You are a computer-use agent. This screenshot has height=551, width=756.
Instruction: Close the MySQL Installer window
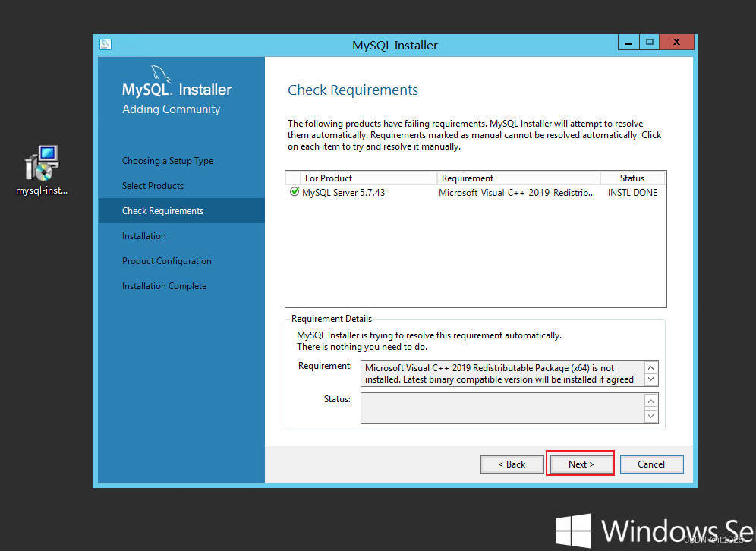[x=676, y=43]
